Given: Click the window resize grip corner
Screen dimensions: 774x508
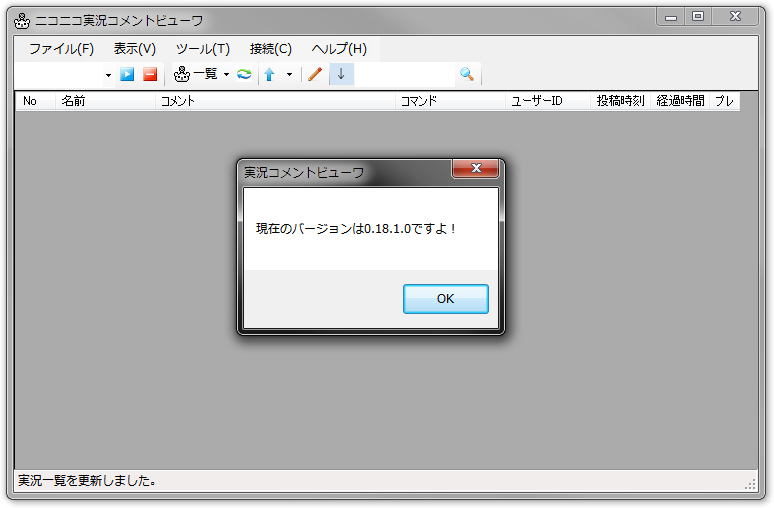Looking at the screenshot, I should pos(750,484).
